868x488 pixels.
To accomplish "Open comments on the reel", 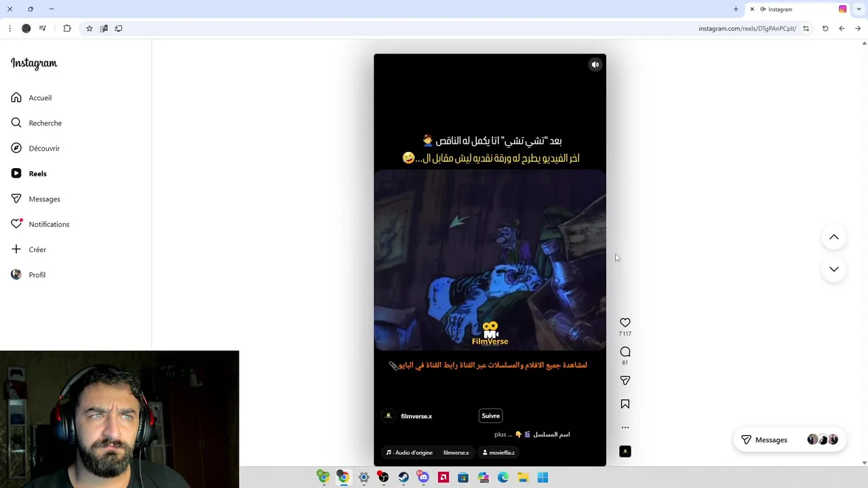I will [625, 352].
